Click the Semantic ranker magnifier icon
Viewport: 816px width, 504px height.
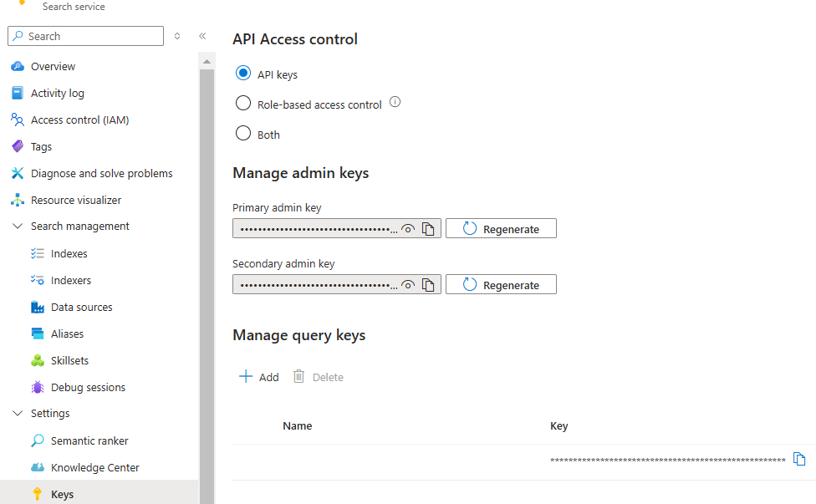(x=38, y=440)
